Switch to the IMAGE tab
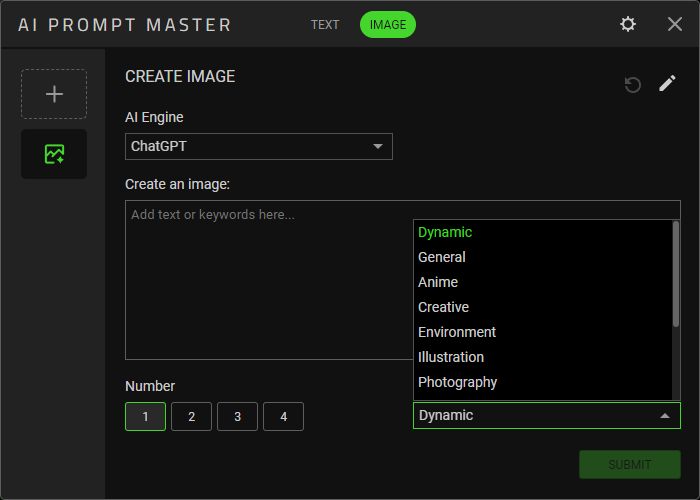Viewport: 700px width, 500px height. coord(388,25)
